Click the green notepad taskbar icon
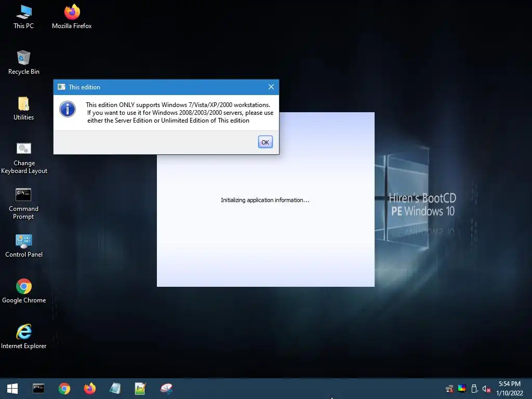532x399 pixels. click(140, 389)
